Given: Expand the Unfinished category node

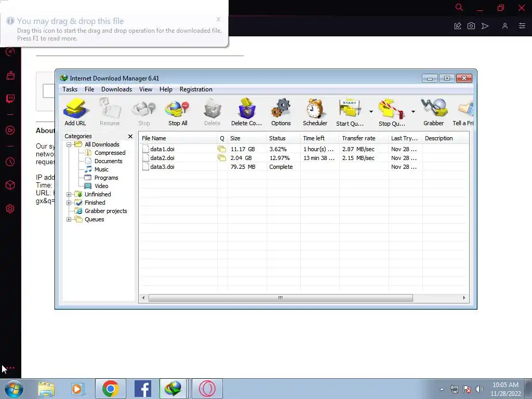Looking at the screenshot, I should click(69, 194).
